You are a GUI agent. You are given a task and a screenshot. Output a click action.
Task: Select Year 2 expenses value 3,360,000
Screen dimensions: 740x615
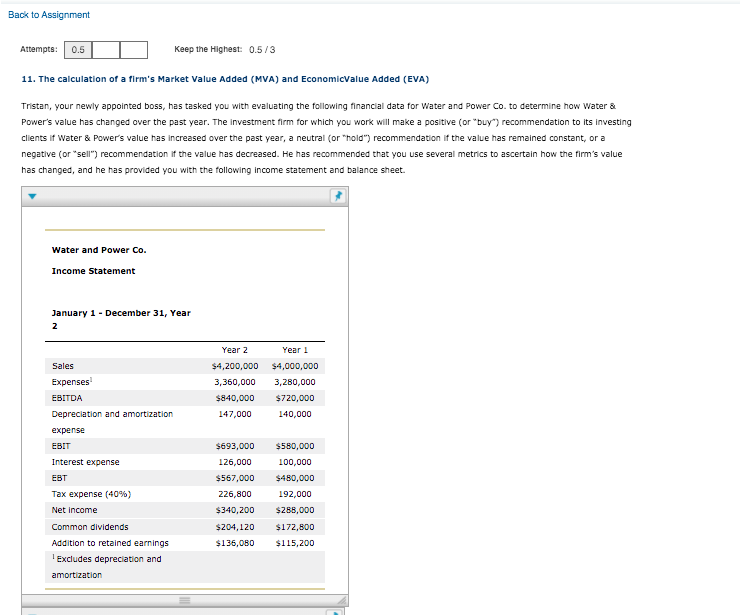point(235,382)
